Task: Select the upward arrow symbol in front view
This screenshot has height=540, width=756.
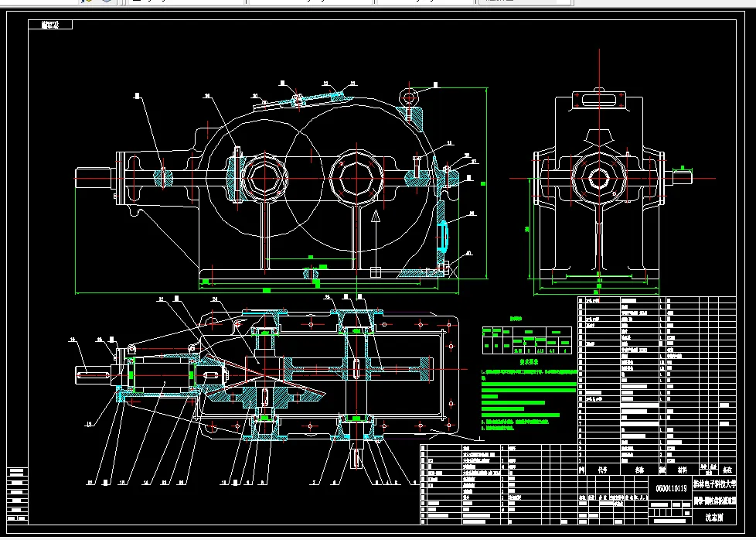Action: point(376,243)
